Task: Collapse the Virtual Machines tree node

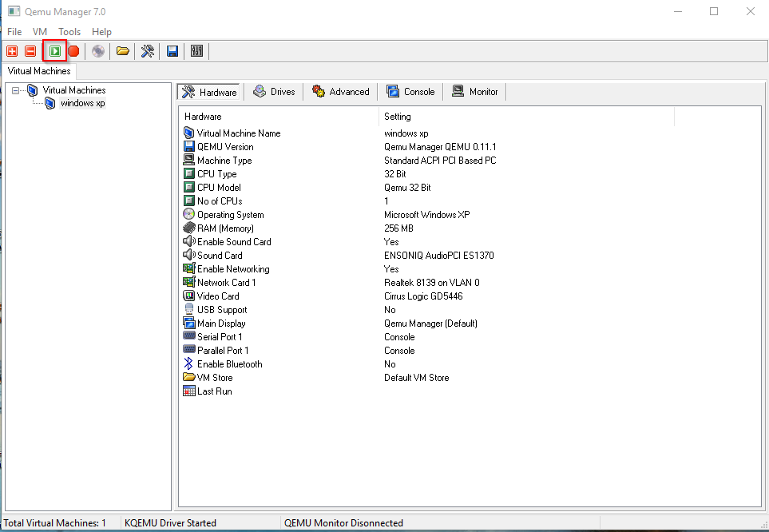Action: pyautogui.click(x=16, y=90)
